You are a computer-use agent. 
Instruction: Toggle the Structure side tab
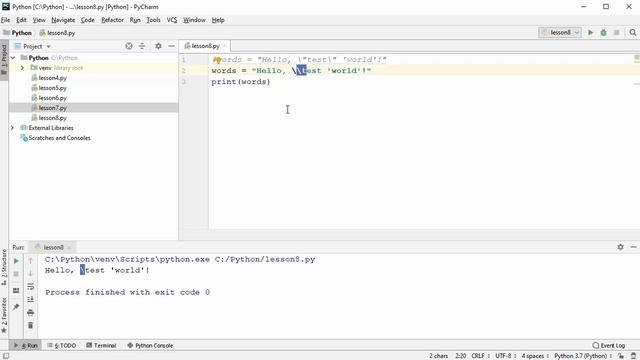(4, 267)
